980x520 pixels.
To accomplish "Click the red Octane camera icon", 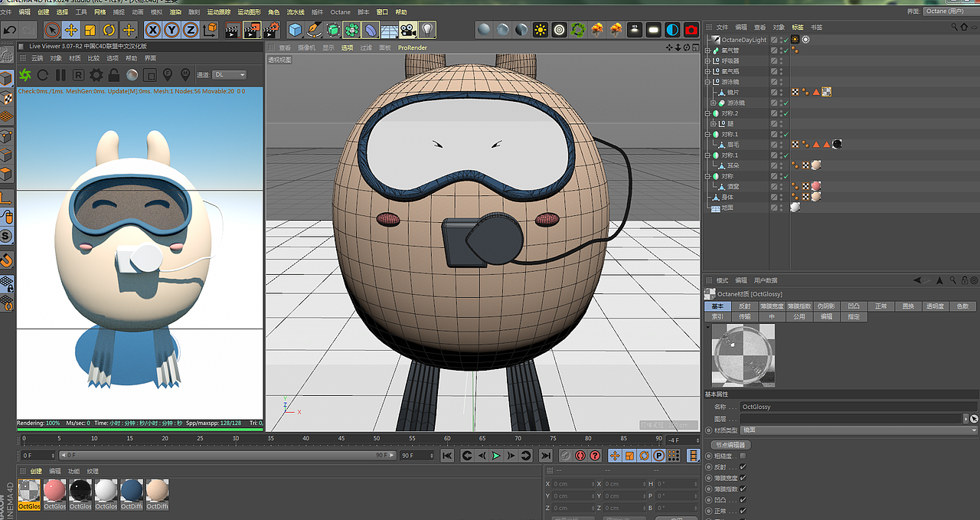I will coord(691,30).
